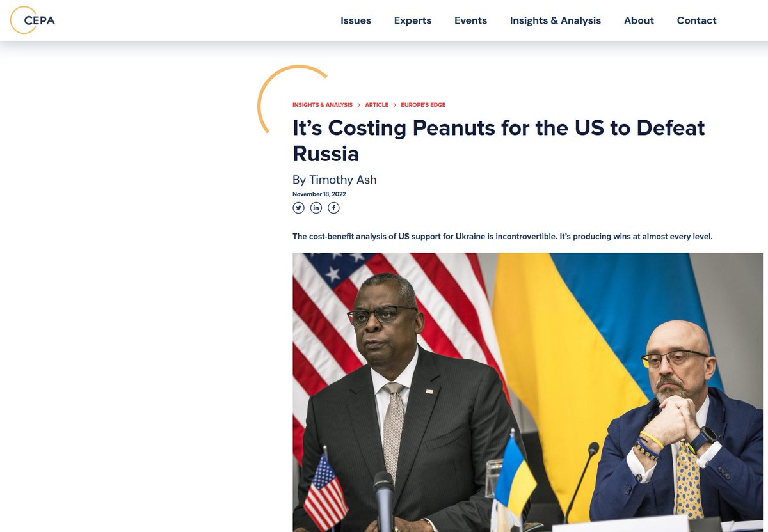Click the cost-benefit analysis summary sentence
This screenshot has width=768, height=532.
(502, 237)
